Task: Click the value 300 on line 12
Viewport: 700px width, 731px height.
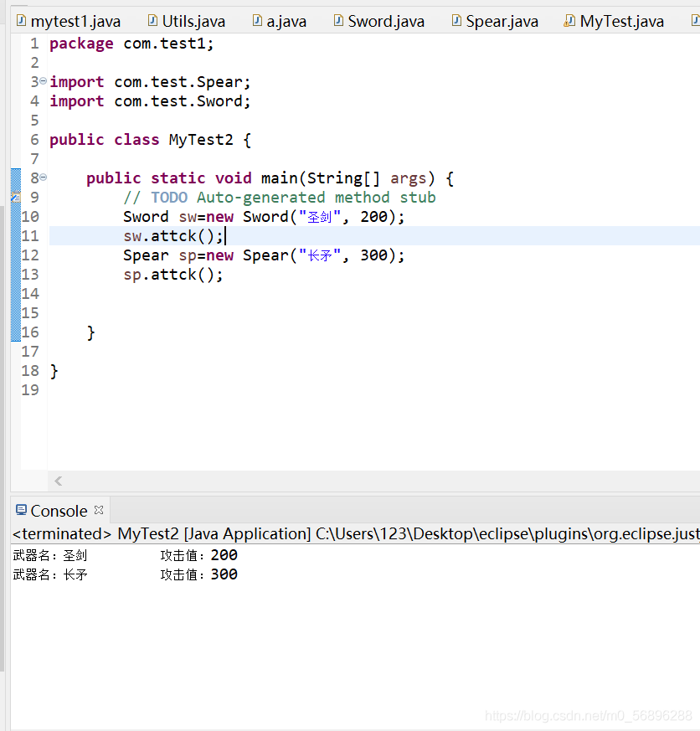Action: (x=373, y=255)
